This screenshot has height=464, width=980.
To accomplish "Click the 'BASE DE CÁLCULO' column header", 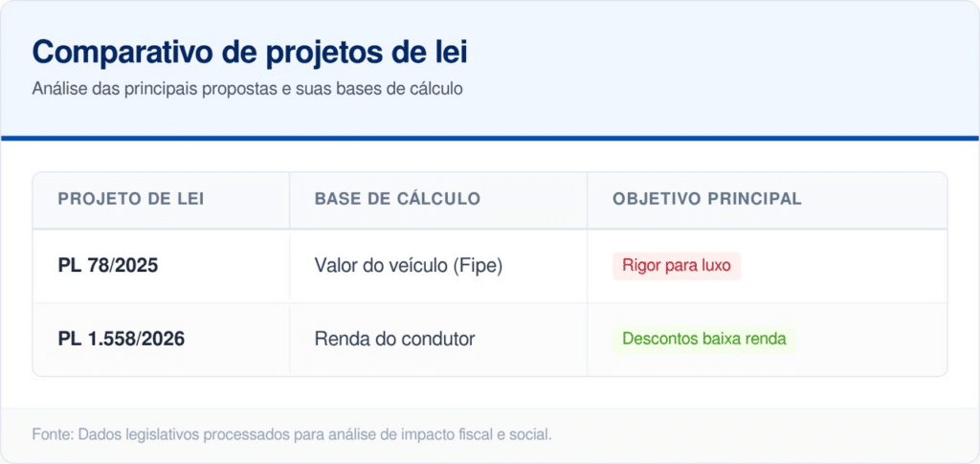I will pos(397,199).
